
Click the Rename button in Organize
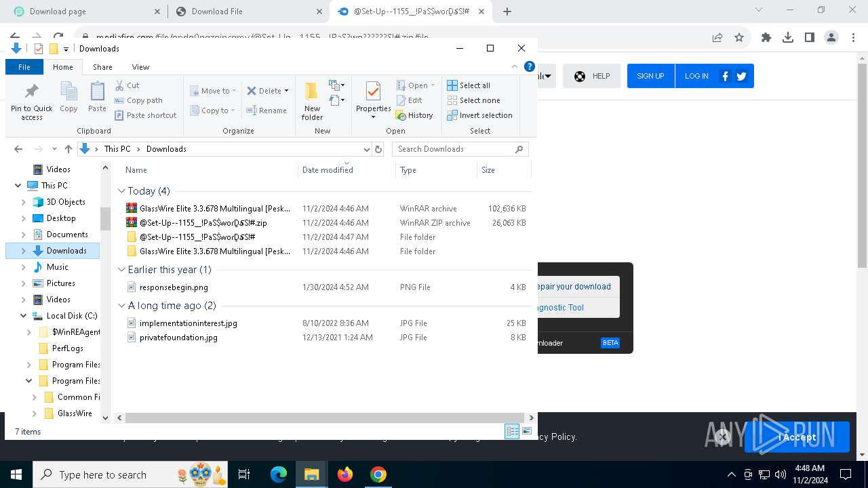pos(267,110)
